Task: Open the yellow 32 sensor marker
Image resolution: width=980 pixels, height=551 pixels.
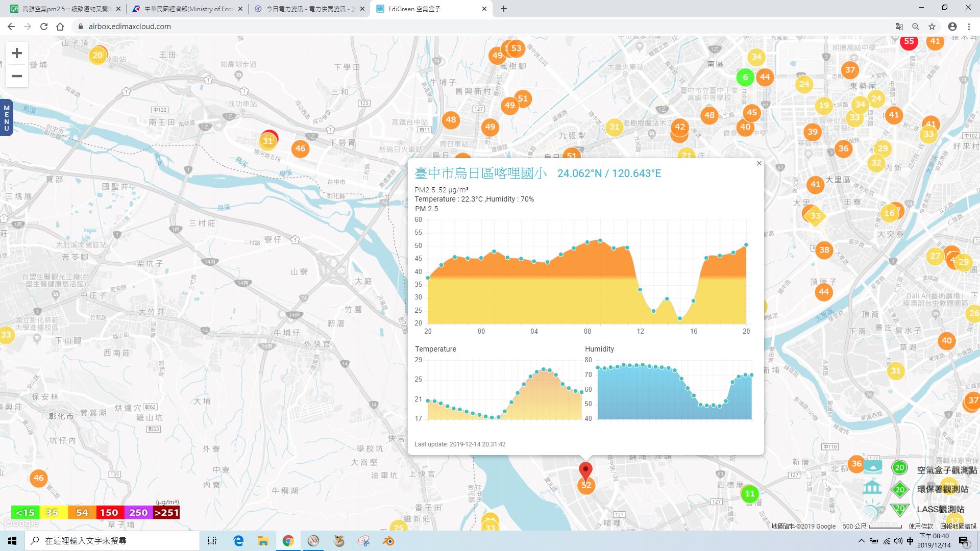Action: (x=876, y=163)
